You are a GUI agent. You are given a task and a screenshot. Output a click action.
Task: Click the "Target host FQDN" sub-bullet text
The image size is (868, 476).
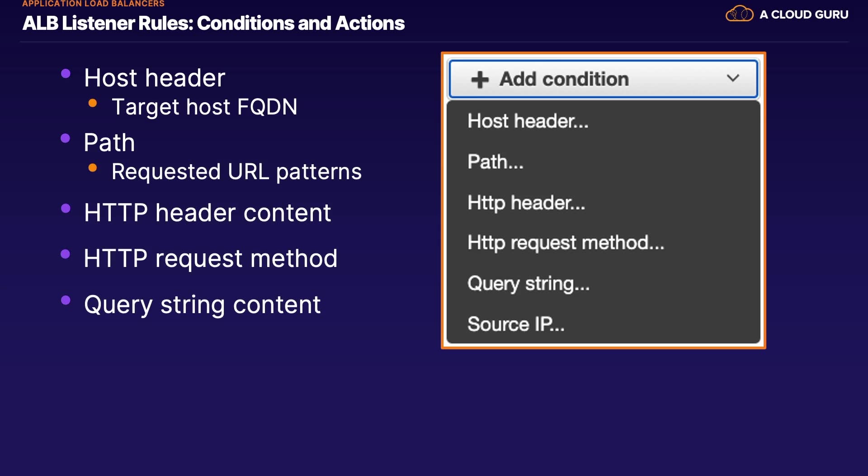[204, 107]
